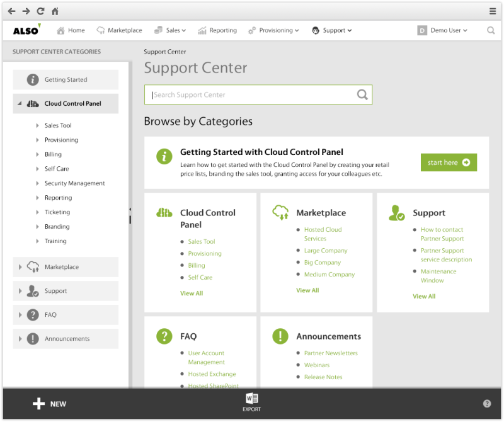Click the green start here button
The height and width of the screenshot is (422, 504).
[449, 163]
